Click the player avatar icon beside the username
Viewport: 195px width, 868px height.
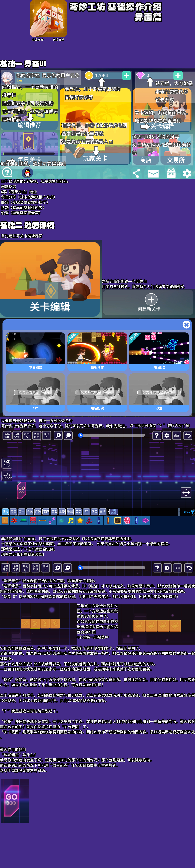click(7, 78)
